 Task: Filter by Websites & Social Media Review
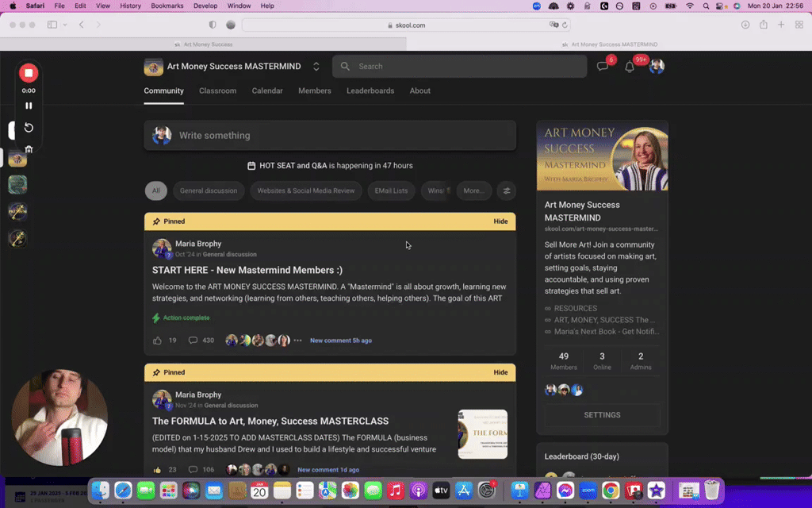click(x=306, y=190)
